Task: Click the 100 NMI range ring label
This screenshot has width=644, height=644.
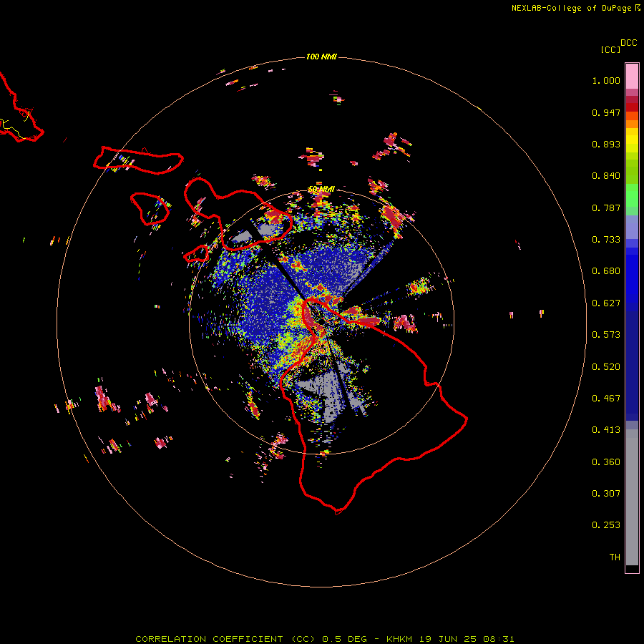Action: pos(321,57)
